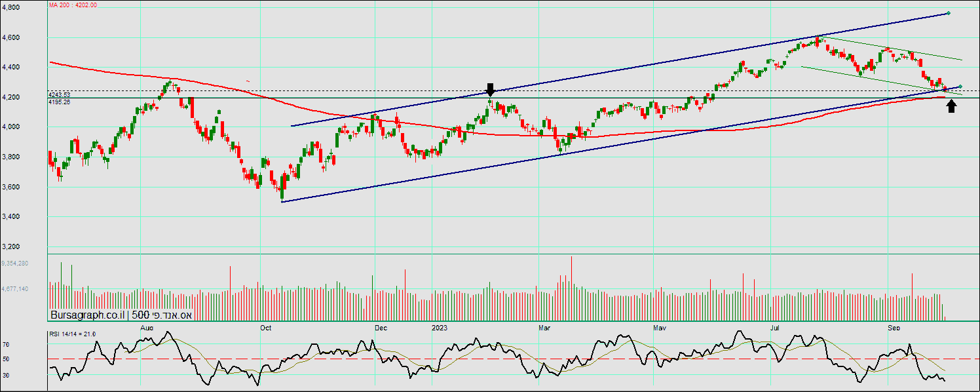Click the 4195.26 horizontal level value
Image resolution: width=980 pixels, height=392 pixels.
59,102
